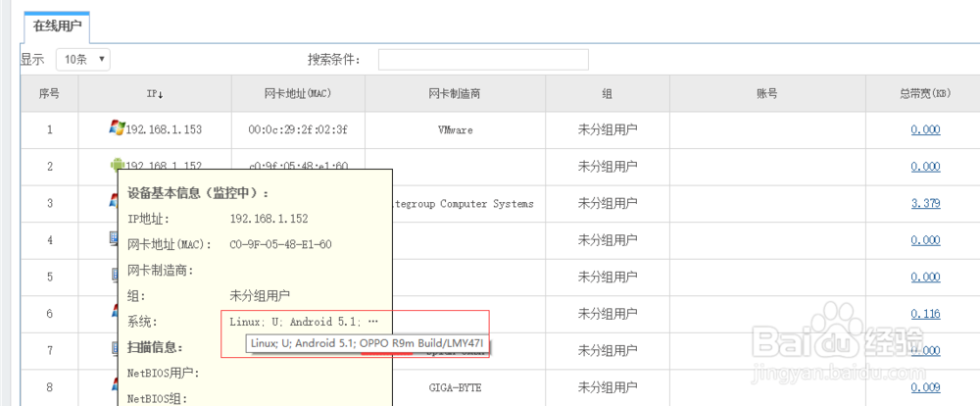This screenshot has width=980, height=406.
Task: Click the 组 column header
Action: point(607,94)
